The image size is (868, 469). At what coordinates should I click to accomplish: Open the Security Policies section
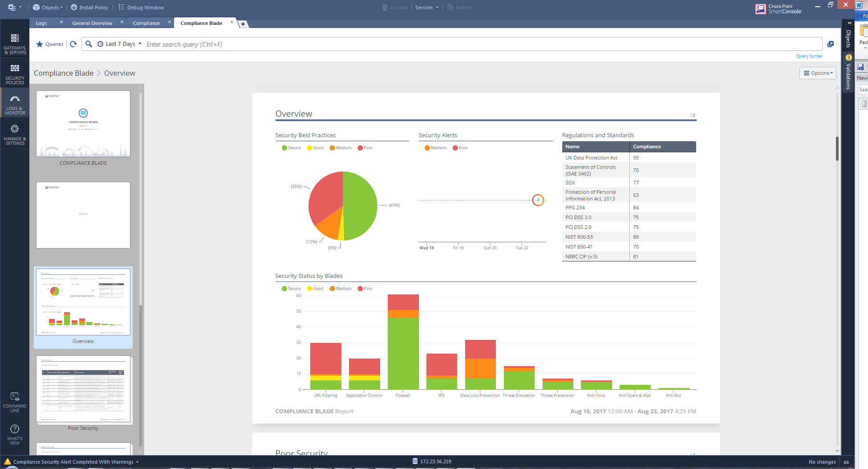click(x=15, y=73)
